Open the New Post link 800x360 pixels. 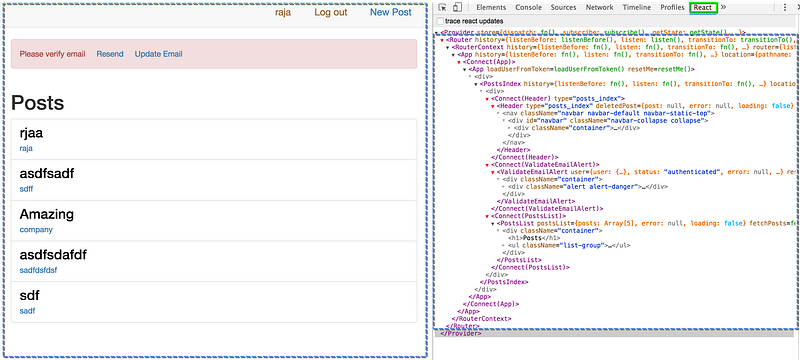point(391,12)
